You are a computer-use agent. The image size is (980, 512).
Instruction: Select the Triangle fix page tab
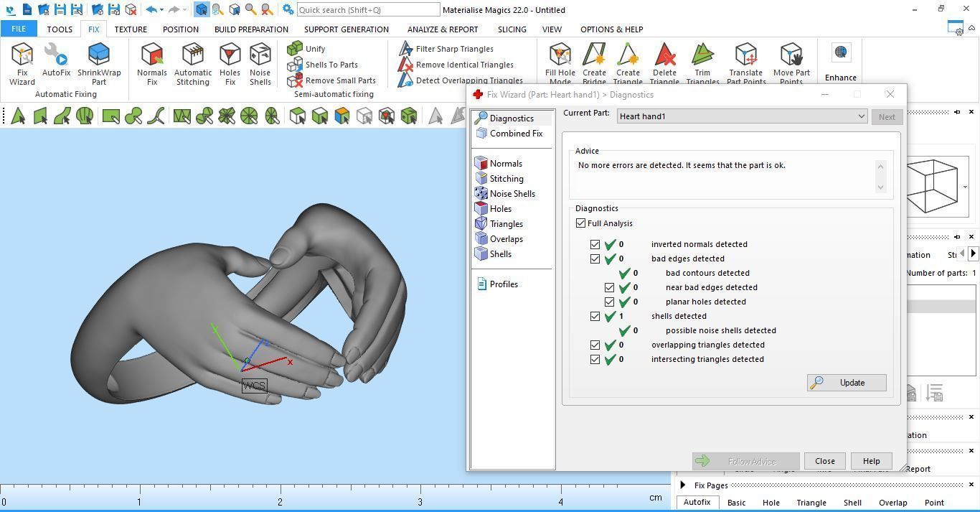[811, 503]
